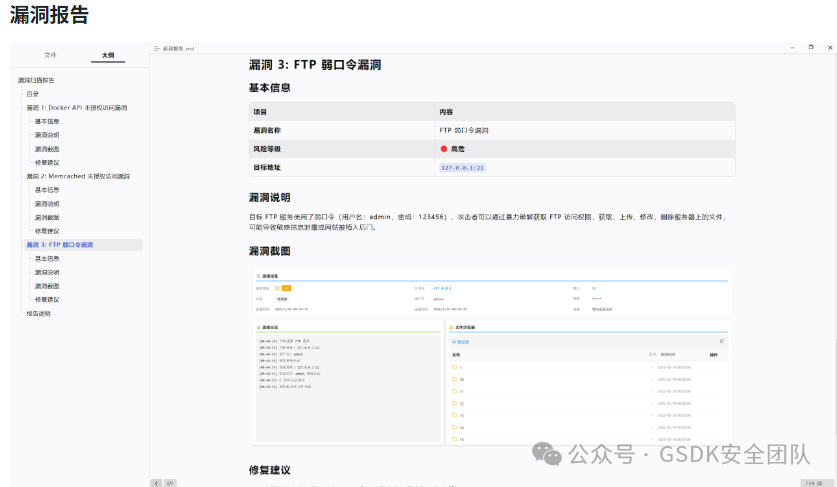Click the 项目 table header cell
837x487 pixels.
click(x=343, y=112)
